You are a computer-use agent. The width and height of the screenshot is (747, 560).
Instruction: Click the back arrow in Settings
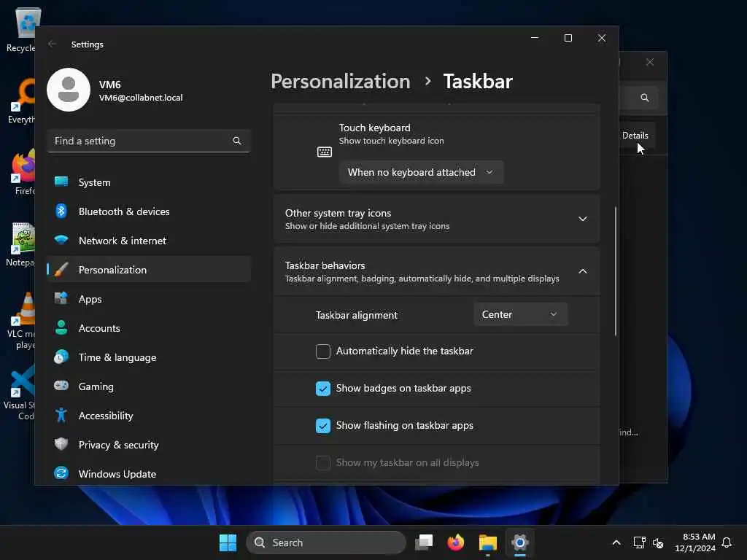point(52,44)
